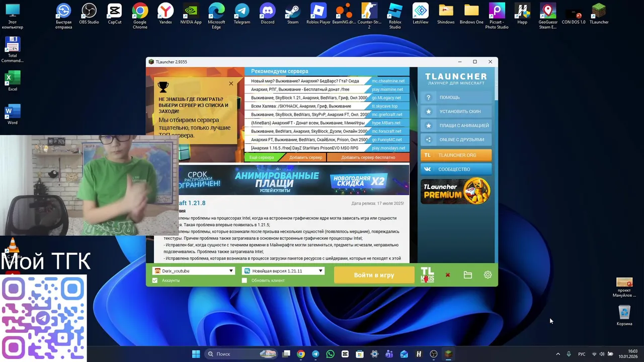
Task: Click TLauncher Premium banner
Action: pos(456,192)
